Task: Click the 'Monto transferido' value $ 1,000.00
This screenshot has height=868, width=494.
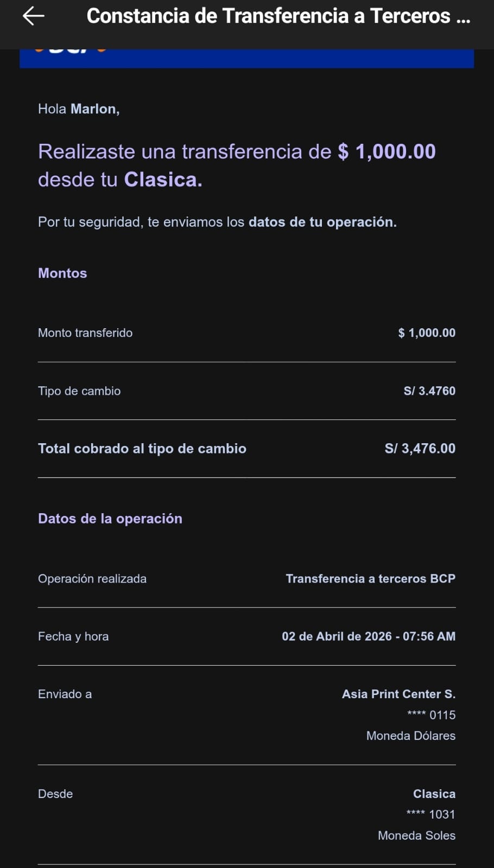Action: pyautogui.click(x=427, y=333)
